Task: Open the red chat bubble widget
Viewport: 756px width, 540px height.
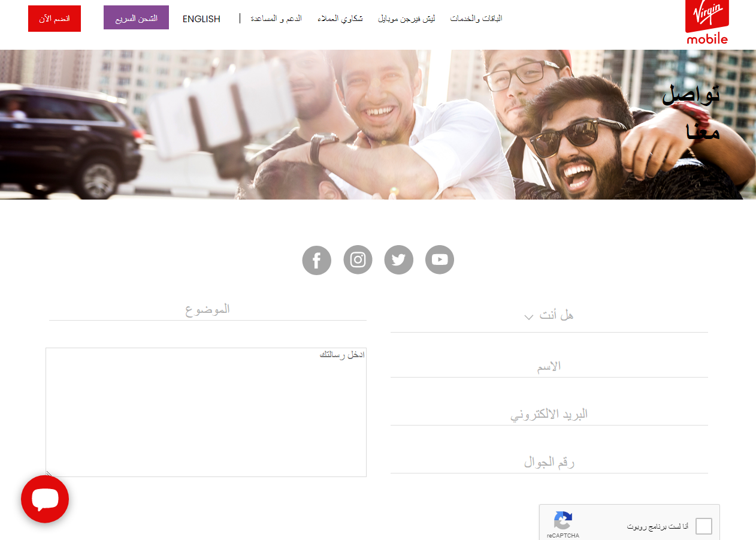Action: (45, 499)
